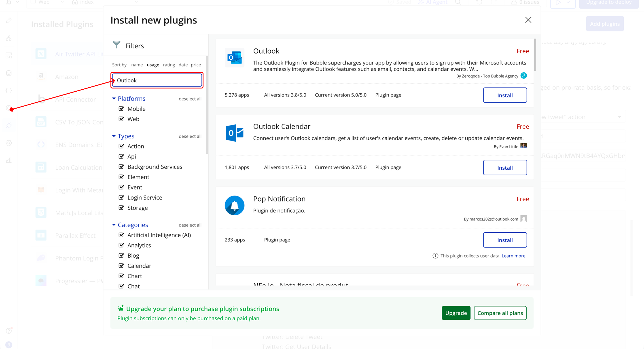Open the Learn more link
This screenshot has height=349, width=644.
pos(514,256)
